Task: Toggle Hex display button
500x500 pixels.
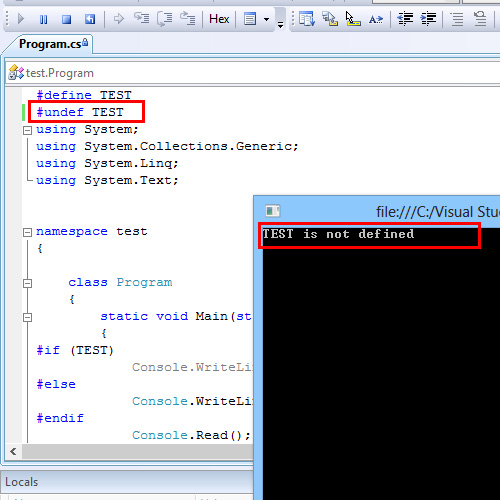Action: coord(219,19)
